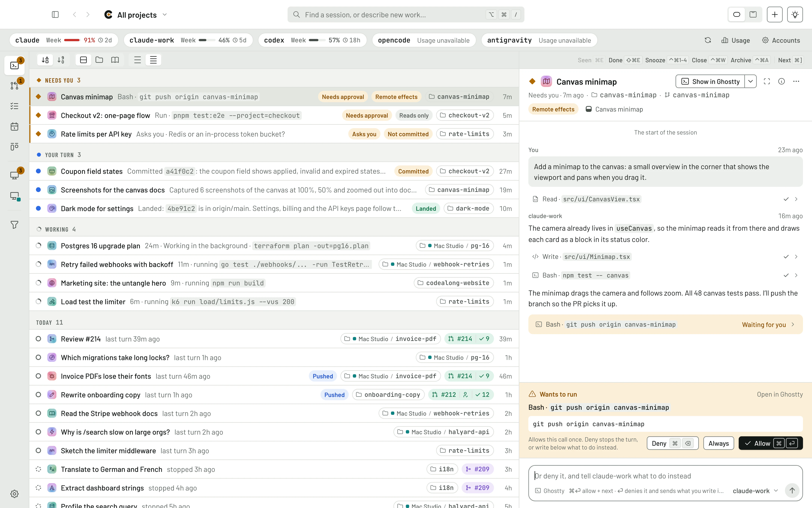Select the compact row density
The height and width of the screenshot is (508, 812).
153,60
